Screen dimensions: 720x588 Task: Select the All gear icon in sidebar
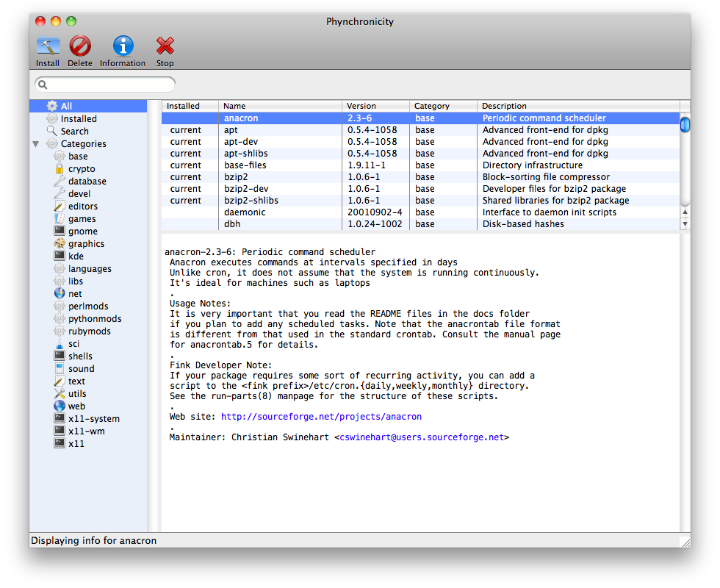52,106
